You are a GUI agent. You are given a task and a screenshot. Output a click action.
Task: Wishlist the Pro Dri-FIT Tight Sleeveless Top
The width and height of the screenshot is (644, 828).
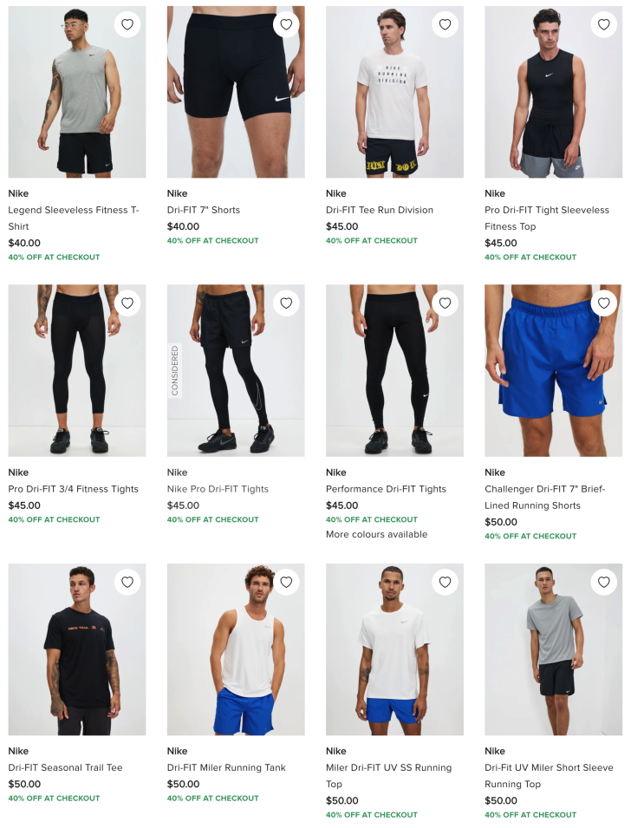604,24
